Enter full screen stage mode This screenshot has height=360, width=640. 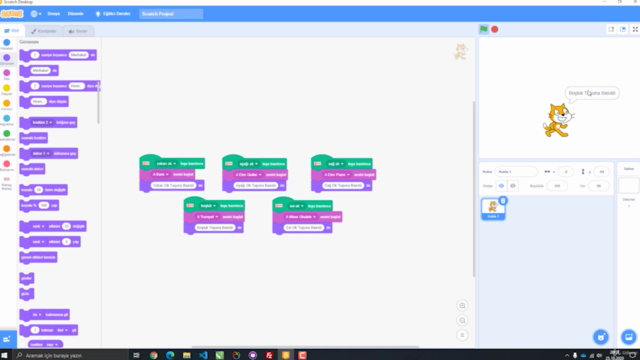[635, 29]
